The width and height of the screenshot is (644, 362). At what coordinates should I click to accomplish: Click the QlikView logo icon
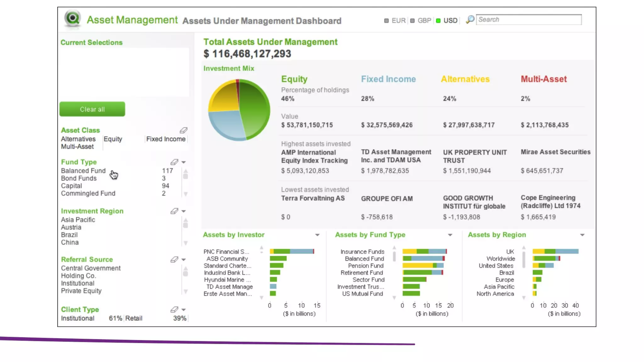(73, 18)
